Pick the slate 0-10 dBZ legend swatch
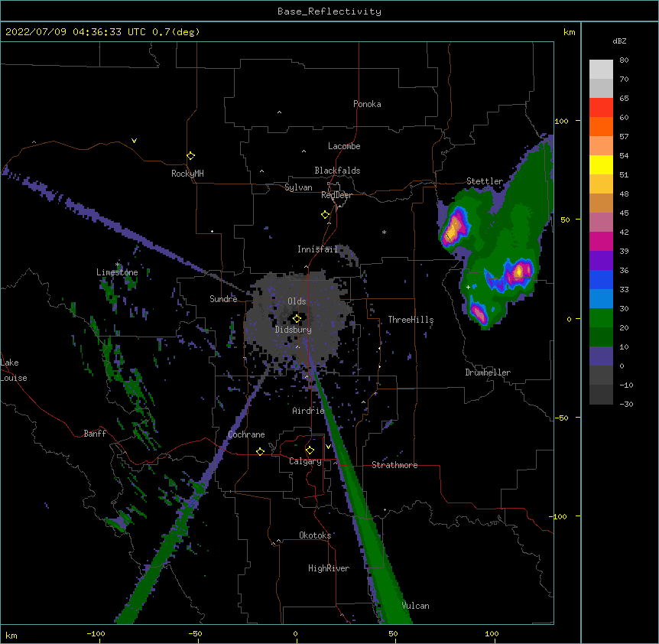The image size is (659, 644). coord(601,356)
